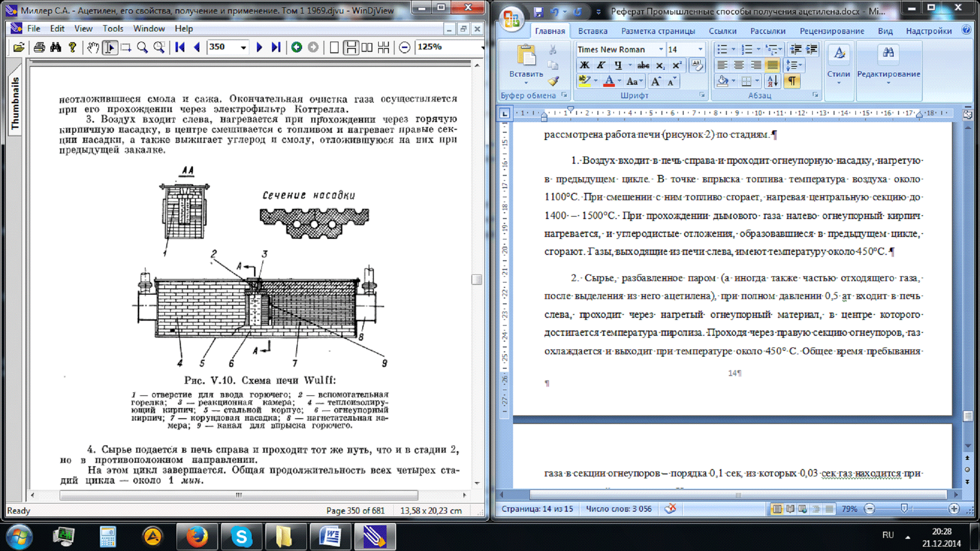
Task: Switch to the Вставка ribbon tab
Action: pos(592,31)
